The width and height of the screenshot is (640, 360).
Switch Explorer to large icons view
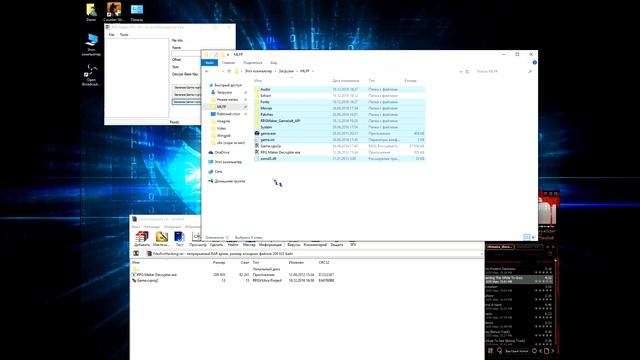533,237
